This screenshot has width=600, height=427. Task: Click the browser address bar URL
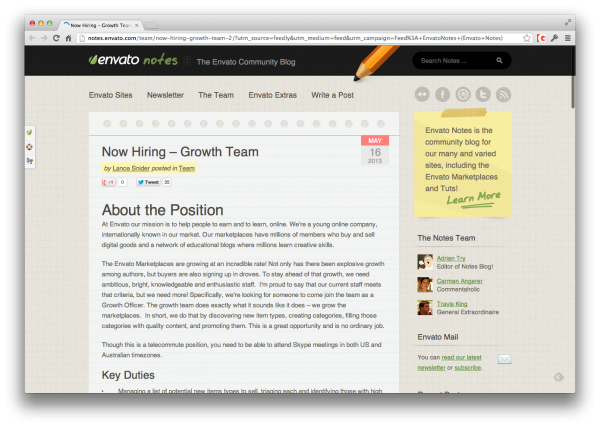tap(295, 38)
